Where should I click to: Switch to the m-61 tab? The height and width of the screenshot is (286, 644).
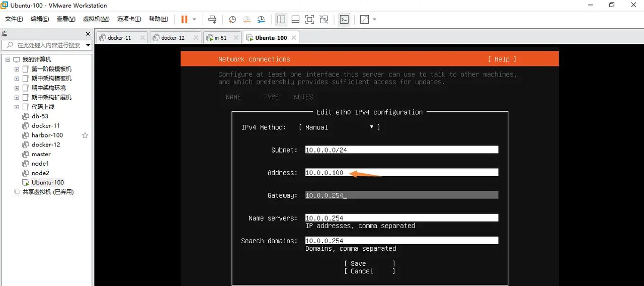pos(220,38)
